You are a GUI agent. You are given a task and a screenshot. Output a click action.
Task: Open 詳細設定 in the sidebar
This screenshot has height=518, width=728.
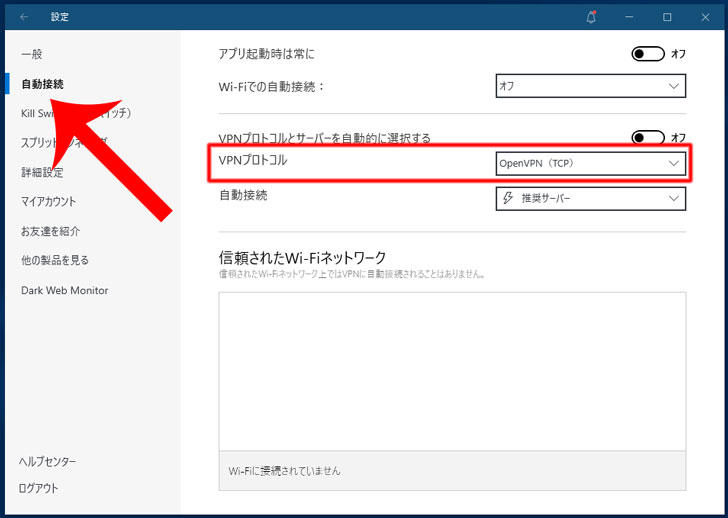(42, 172)
